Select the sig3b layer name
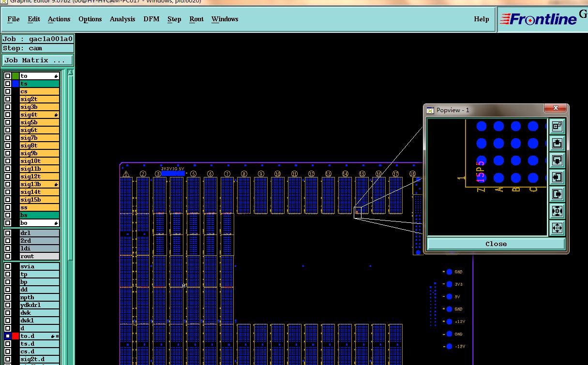This screenshot has width=588, height=365. pos(39,107)
